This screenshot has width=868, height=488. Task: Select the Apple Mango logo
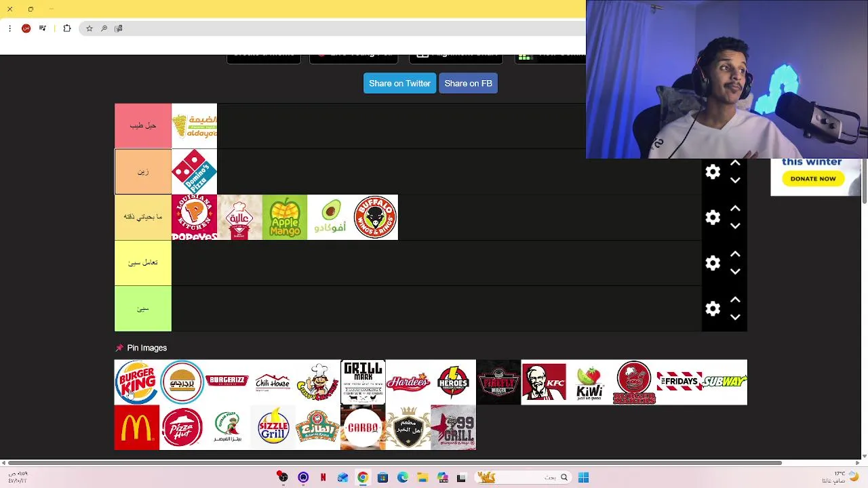click(285, 217)
